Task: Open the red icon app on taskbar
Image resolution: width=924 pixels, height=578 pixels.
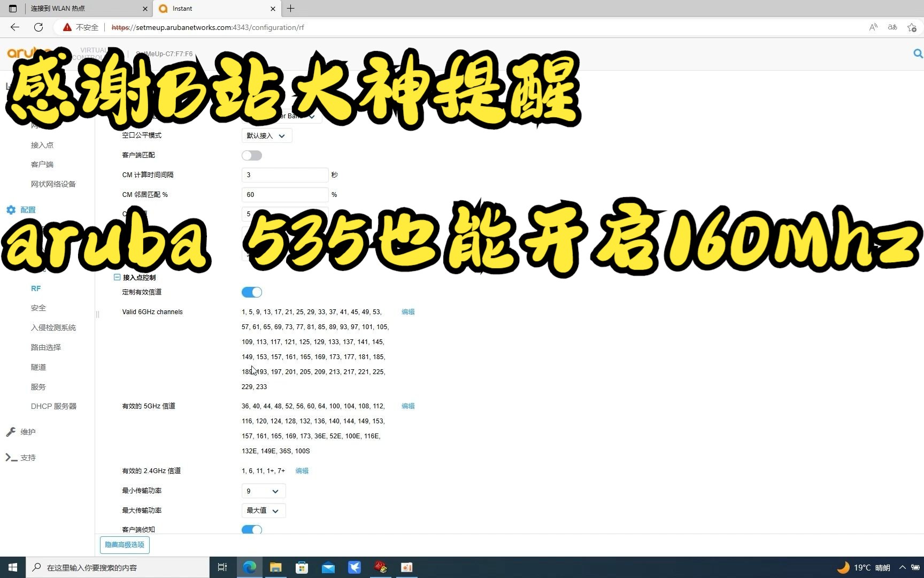Action: [380, 567]
